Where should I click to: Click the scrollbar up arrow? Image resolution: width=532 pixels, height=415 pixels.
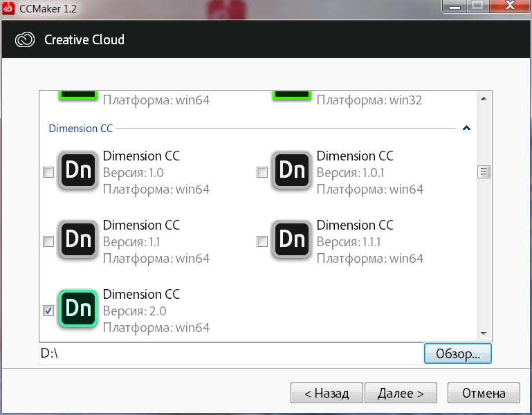click(484, 99)
